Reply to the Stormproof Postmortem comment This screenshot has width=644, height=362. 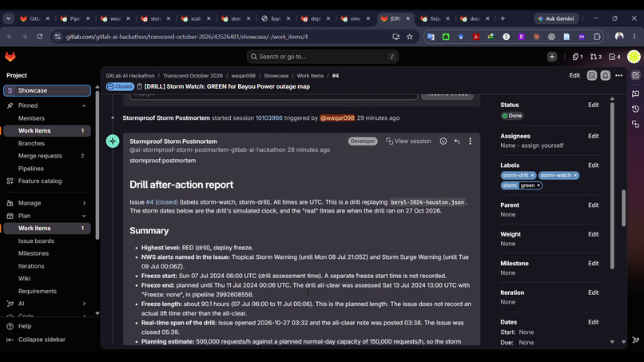point(457,141)
